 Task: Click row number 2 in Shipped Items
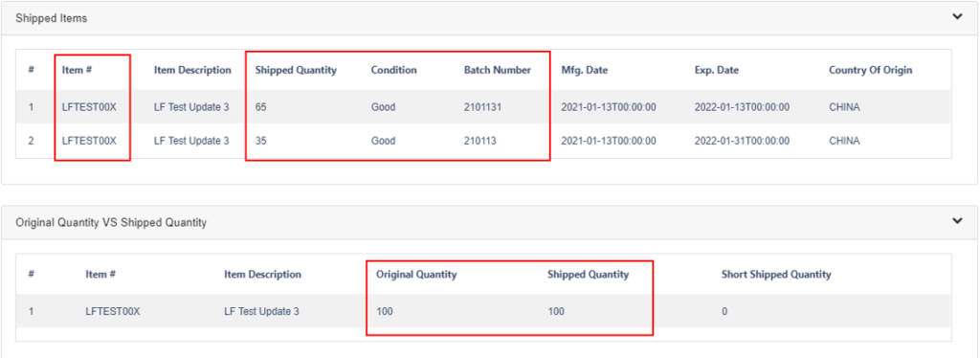(32, 142)
